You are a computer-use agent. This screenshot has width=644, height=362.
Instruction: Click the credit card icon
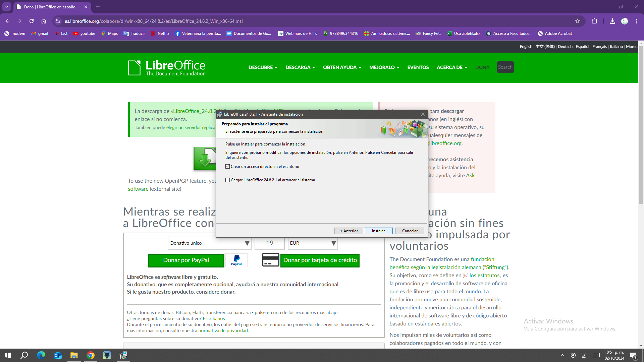coord(271,260)
